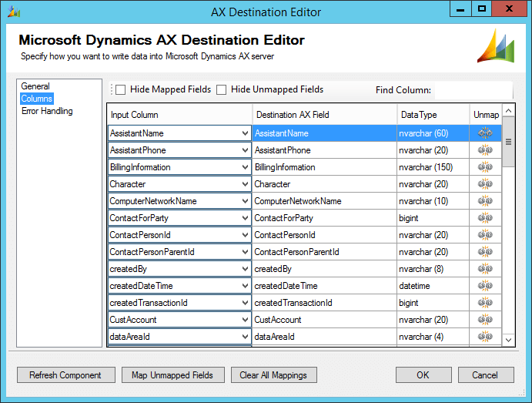The width and height of the screenshot is (532, 403).
Task: Unmap the BillingInformation field
Action: click(485, 167)
